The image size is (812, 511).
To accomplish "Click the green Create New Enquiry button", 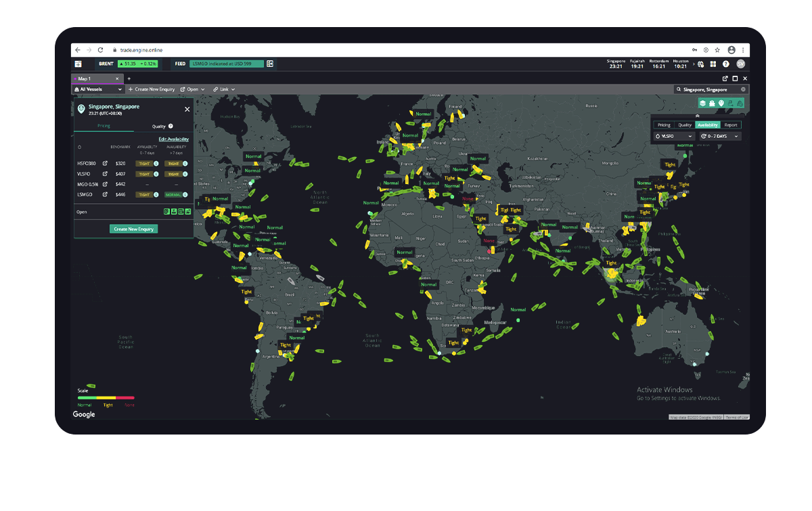I will [134, 229].
